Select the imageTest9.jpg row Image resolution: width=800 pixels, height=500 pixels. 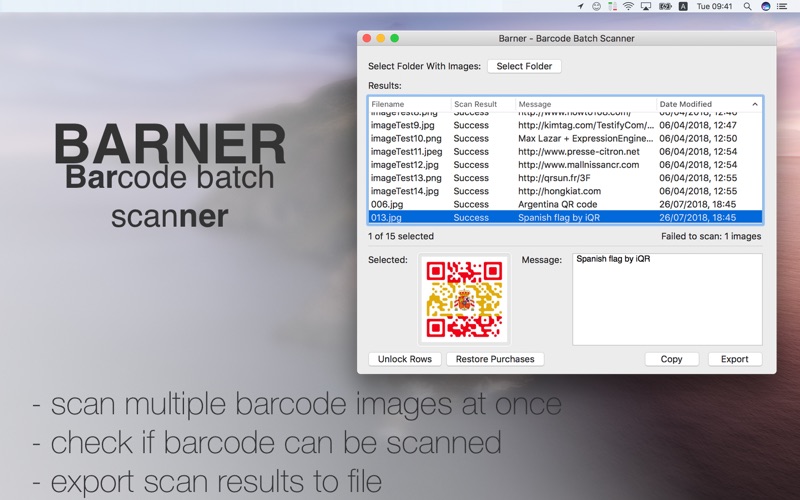point(565,125)
